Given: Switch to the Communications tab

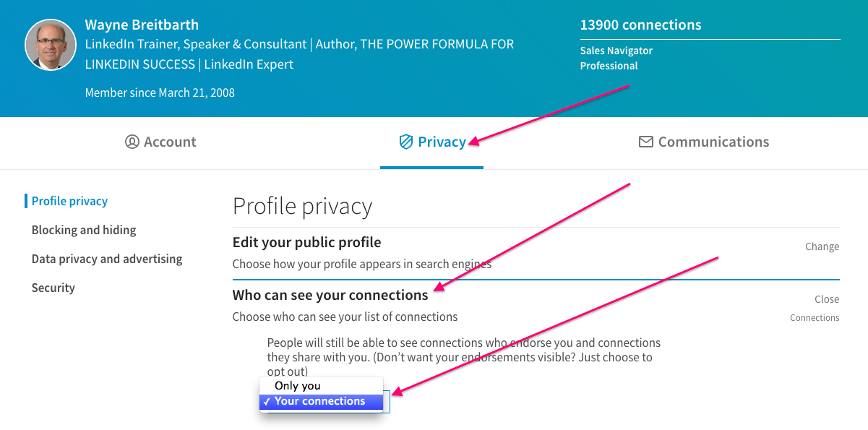Looking at the screenshot, I should coord(712,142).
